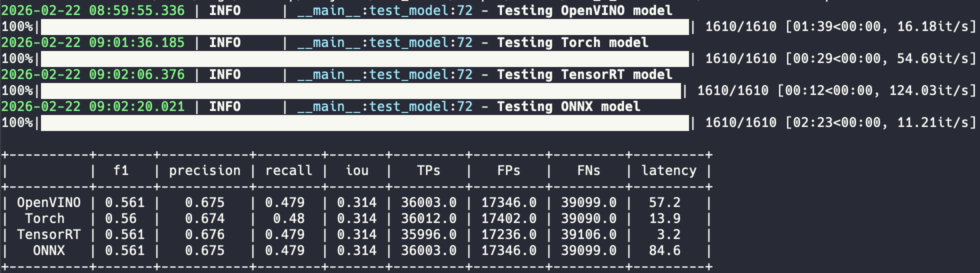The image size is (980, 273).
Task: Click Torch TPs value 36012.0
Action: click(429, 218)
